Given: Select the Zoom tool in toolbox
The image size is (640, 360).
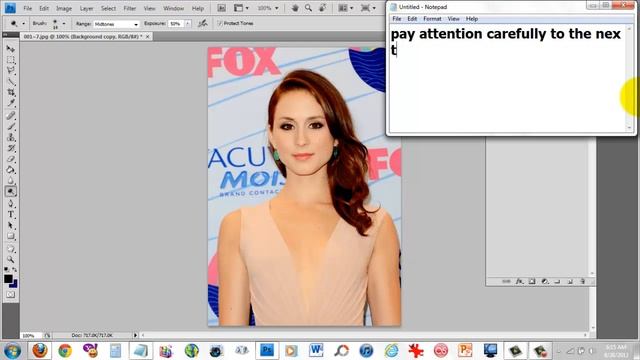Looking at the screenshot, I should 11,259.
